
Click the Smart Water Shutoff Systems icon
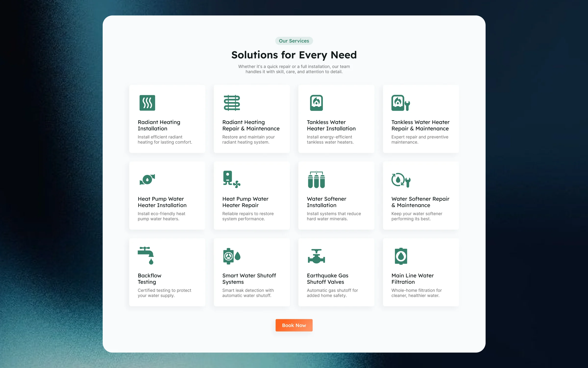click(x=232, y=256)
